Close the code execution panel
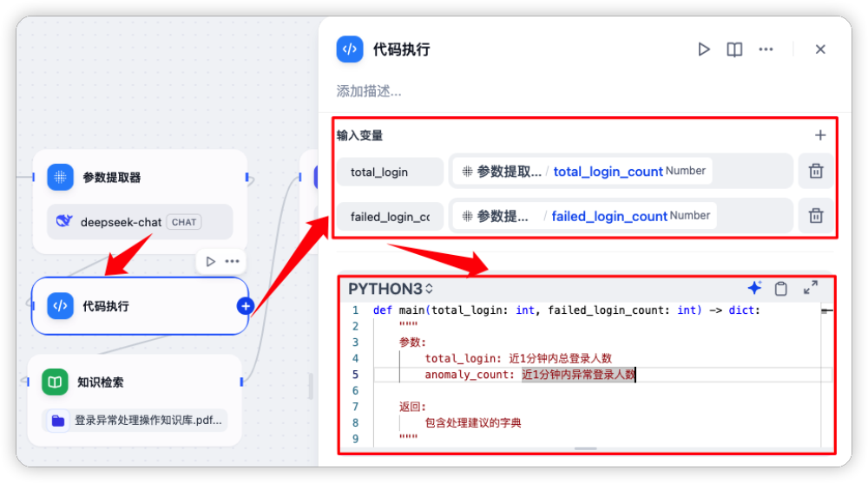This screenshot has width=868, height=483. pos(820,49)
